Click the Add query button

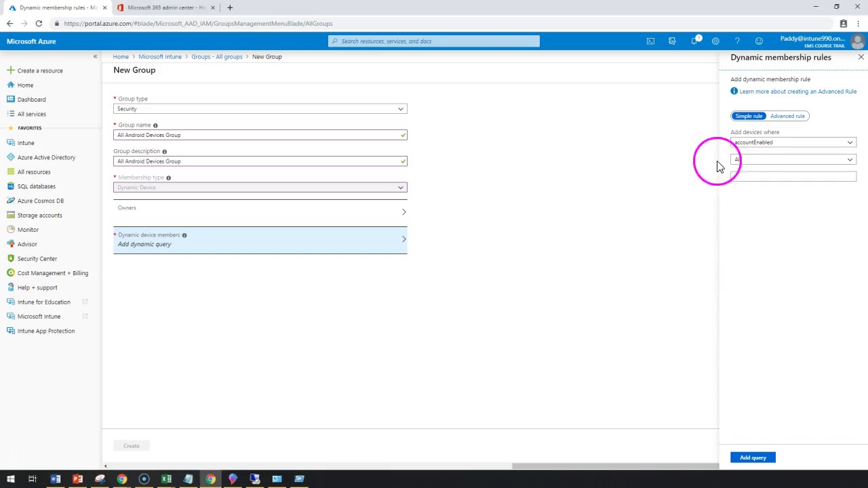click(x=753, y=457)
